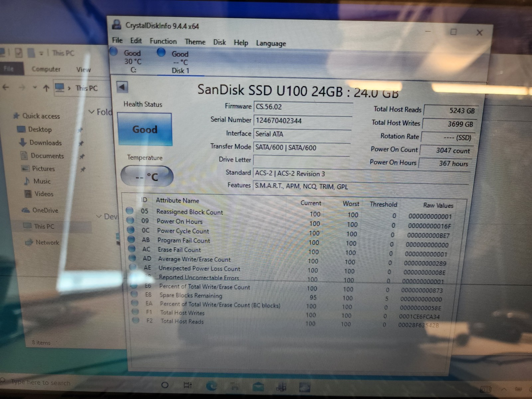532x399 pixels.
Task: Click the Power On Count value 3047
Action: coord(446,150)
